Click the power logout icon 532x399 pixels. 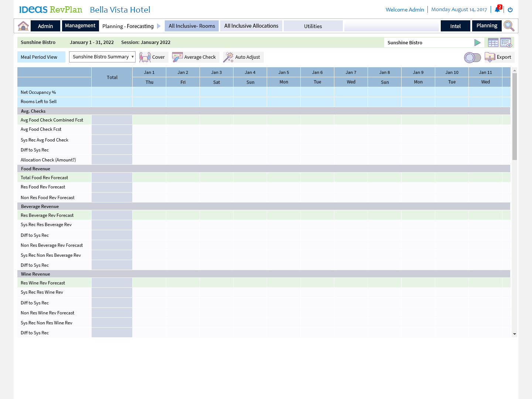point(510,10)
